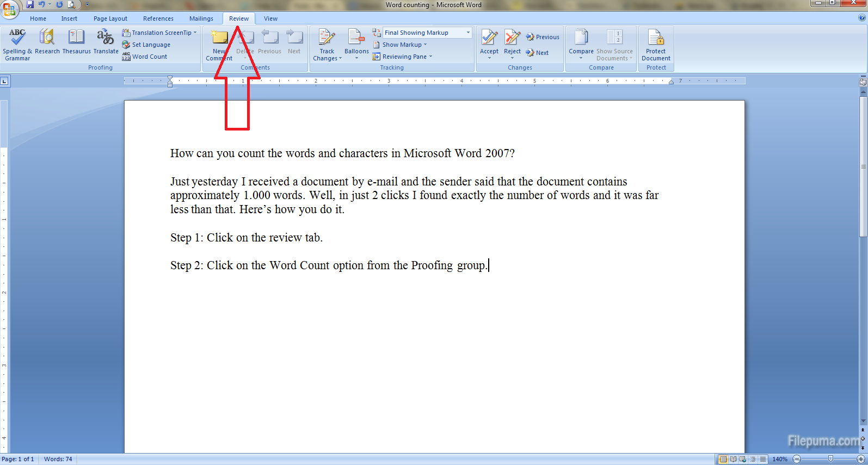The width and height of the screenshot is (868, 465).
Task: Click Page: 1 of 1 indicator
Action: click(18, 459)
